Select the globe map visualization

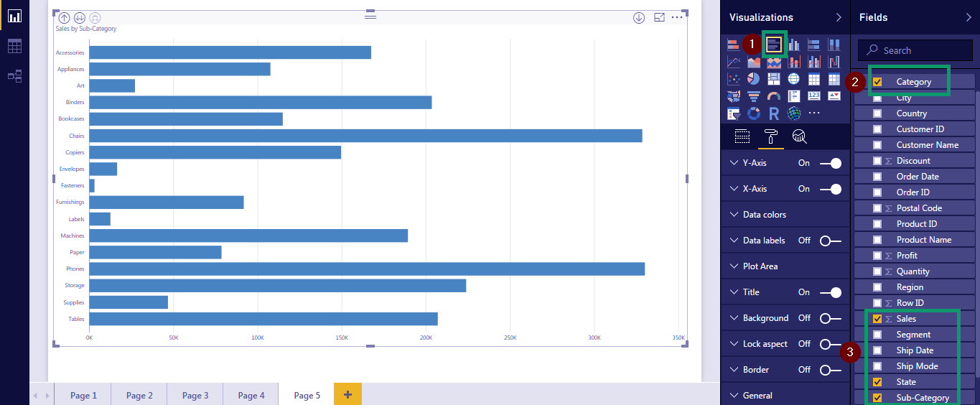tap(793, 79)
